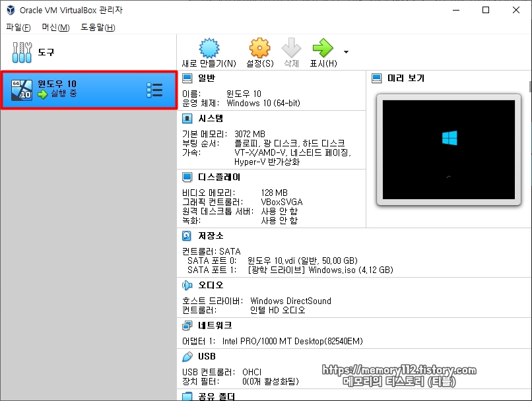The width and height of the screenshot is (532, 401).
Task: Click the OHCI USB controller value
Action: 251,372
